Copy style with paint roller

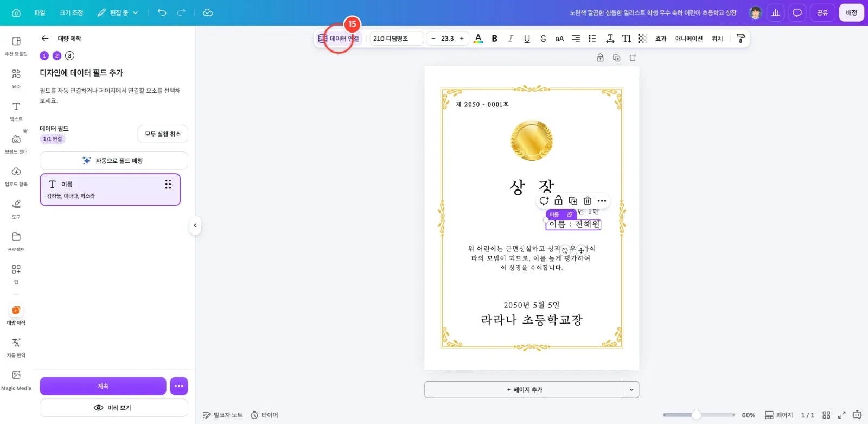click(x=741, y=39)
